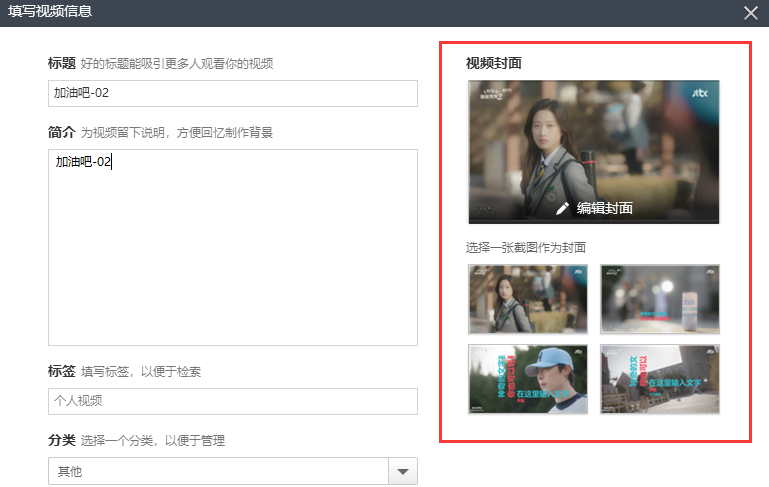
Task: Click the hint 填写标签，以便于检索
Action: coord(141,372)
